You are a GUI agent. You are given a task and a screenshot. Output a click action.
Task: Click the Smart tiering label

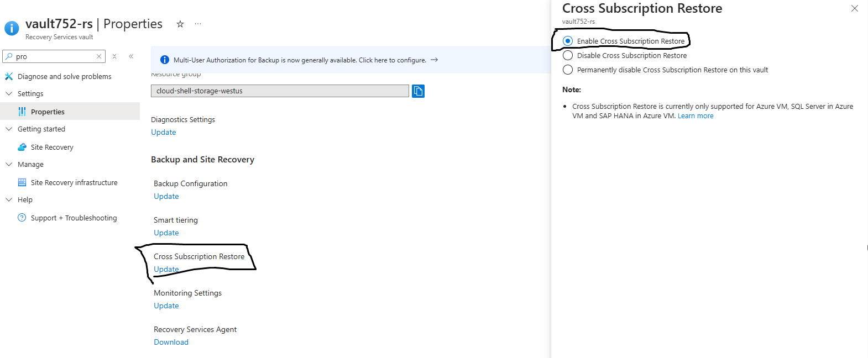pos(176,220)
